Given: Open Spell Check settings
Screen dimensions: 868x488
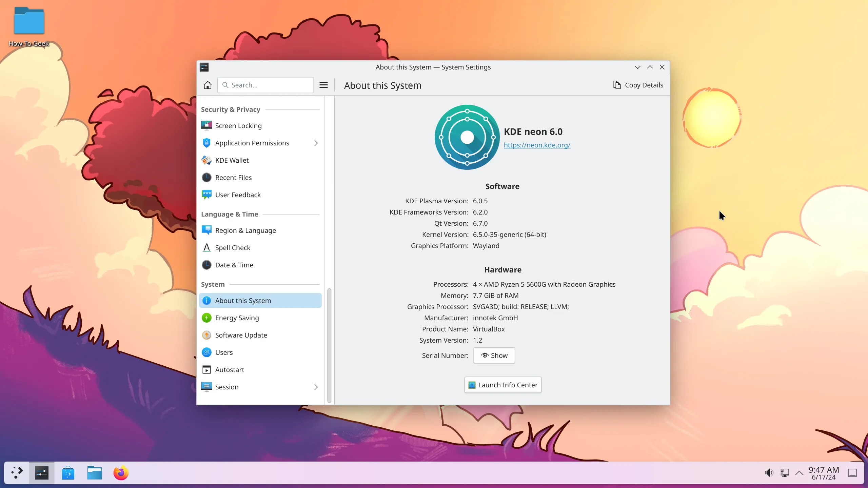Looking at the screenshot, I should tap(233, 247).
